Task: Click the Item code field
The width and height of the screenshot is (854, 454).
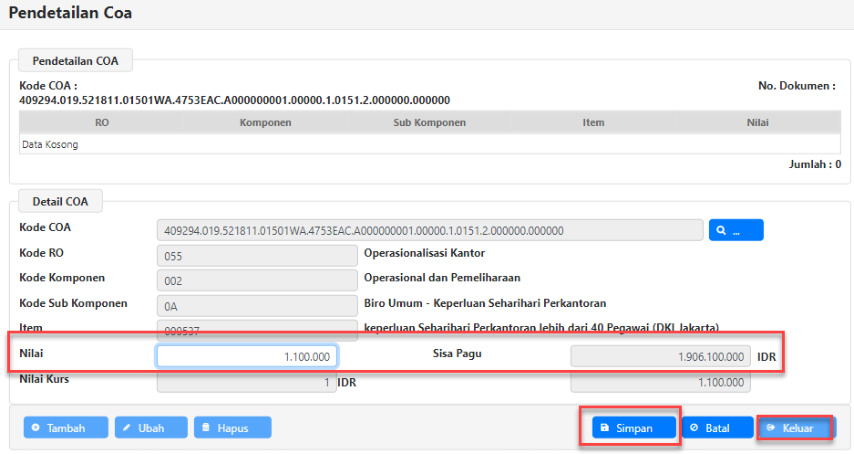Action: click(x=256, y=330)
